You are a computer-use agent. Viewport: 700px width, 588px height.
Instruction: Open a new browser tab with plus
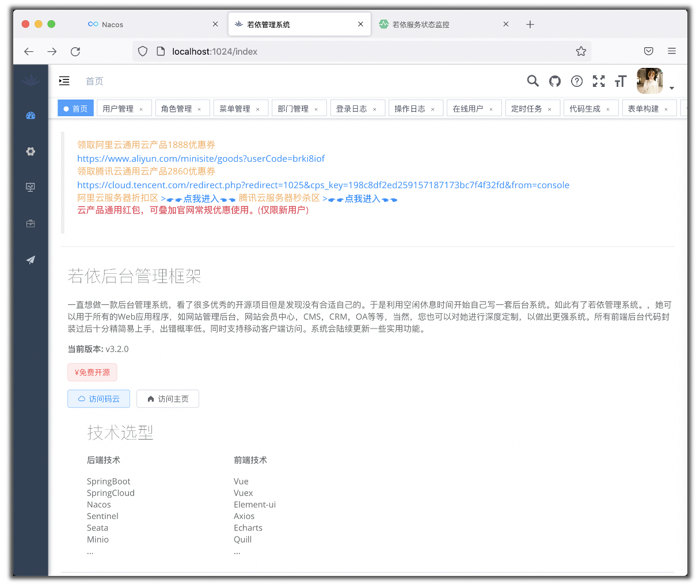click(x=530, y=24)
